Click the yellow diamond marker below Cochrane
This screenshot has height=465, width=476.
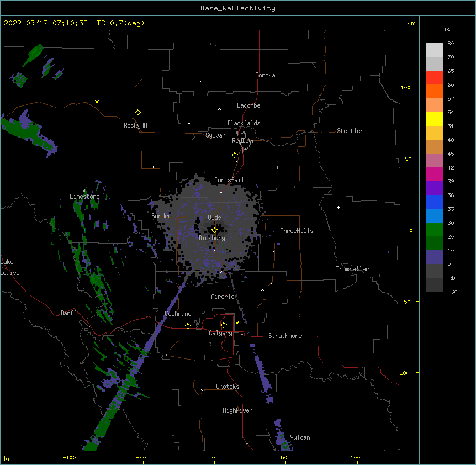188,326
